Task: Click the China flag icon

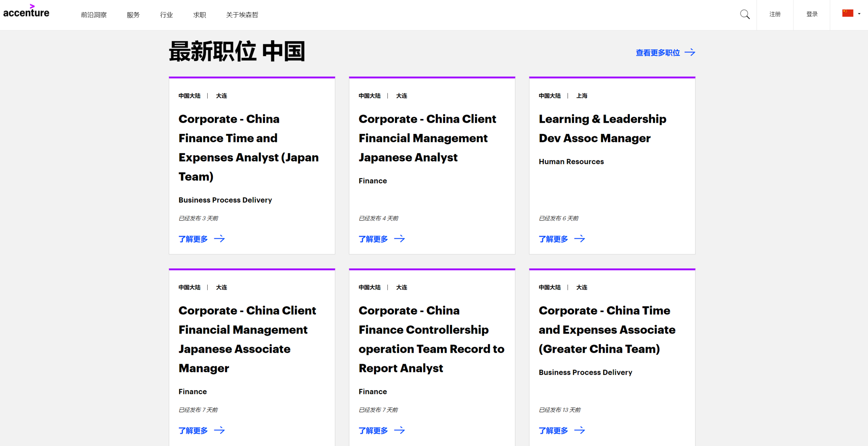Action: coord(847,13)
